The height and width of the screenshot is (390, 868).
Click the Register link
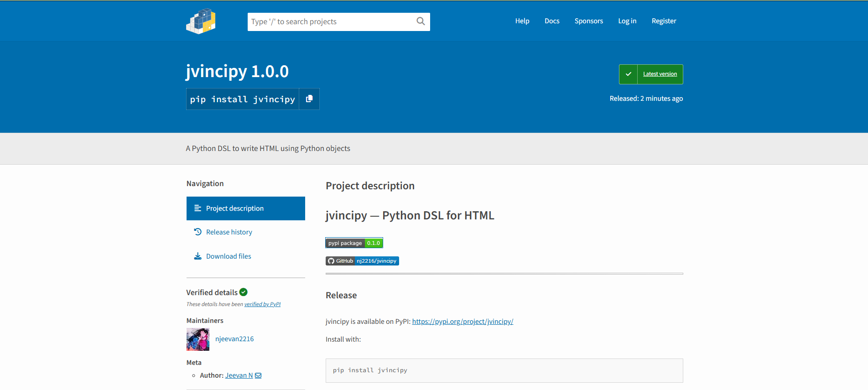point(664,21)
